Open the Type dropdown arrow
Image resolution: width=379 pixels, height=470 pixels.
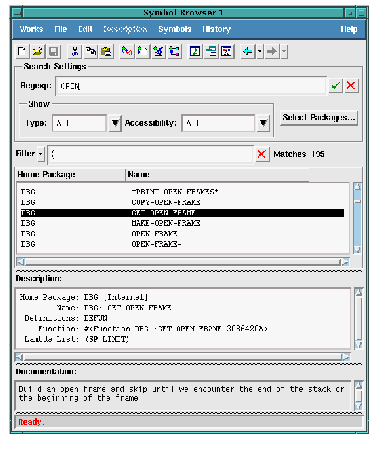click(x=115, y=124)
